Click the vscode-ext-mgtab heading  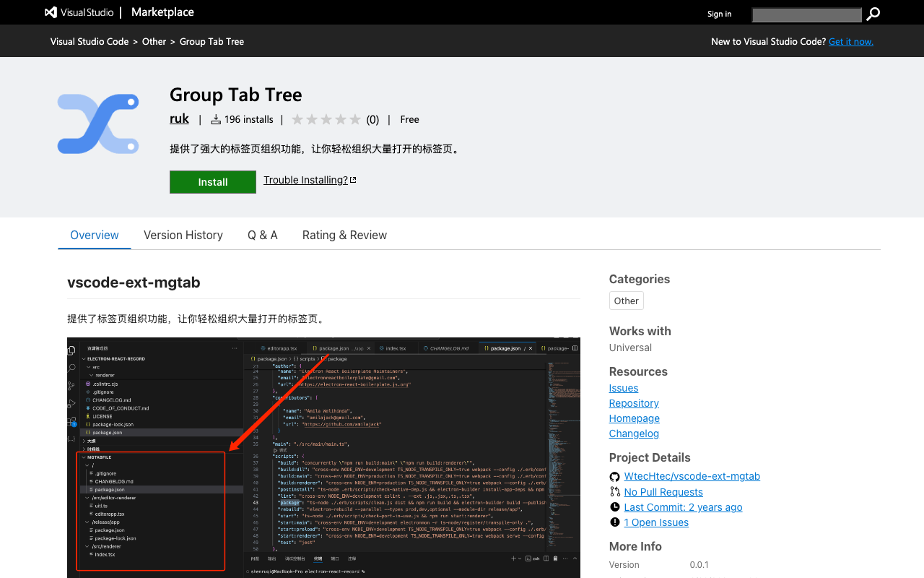click(134, 282)
